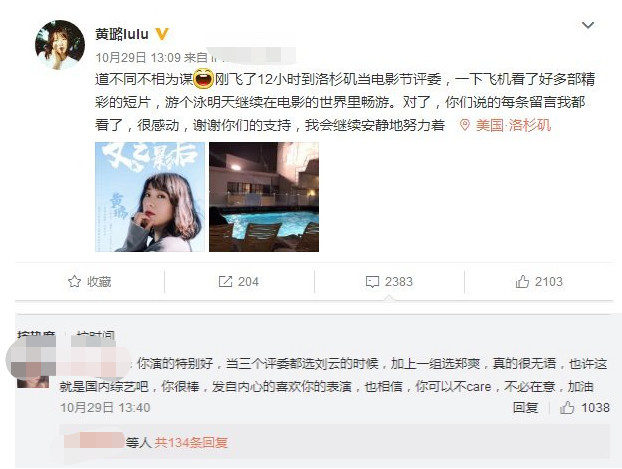This screenshot has height=469, width=622.
Task: Click the 收藏 button label
Action: (x=99, y=281)
